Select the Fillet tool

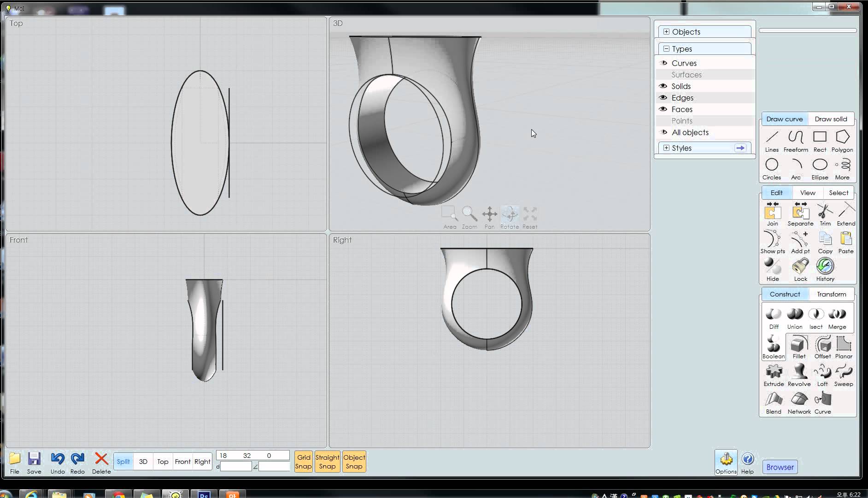click(x=799, y=348)
